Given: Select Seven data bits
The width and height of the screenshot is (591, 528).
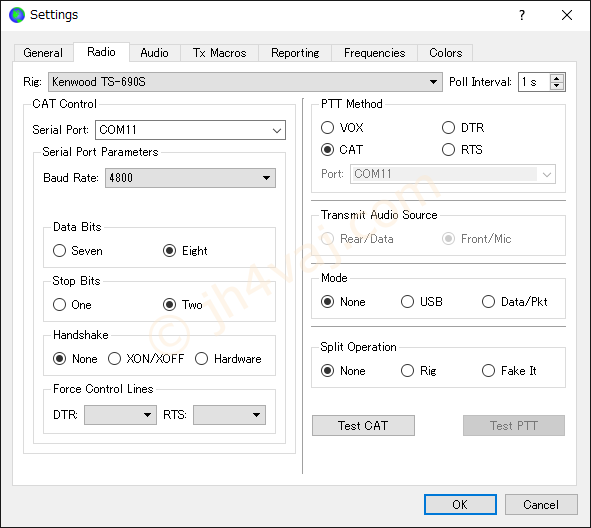Looking at the screenshot, I should click(60, 251).
